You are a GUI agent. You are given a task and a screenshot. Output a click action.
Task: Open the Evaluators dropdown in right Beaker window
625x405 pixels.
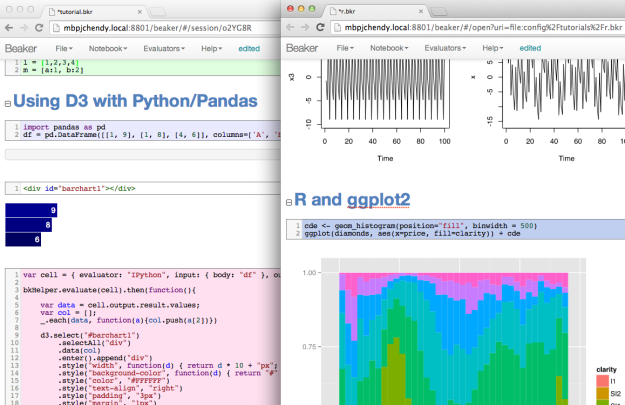point(445,48)
